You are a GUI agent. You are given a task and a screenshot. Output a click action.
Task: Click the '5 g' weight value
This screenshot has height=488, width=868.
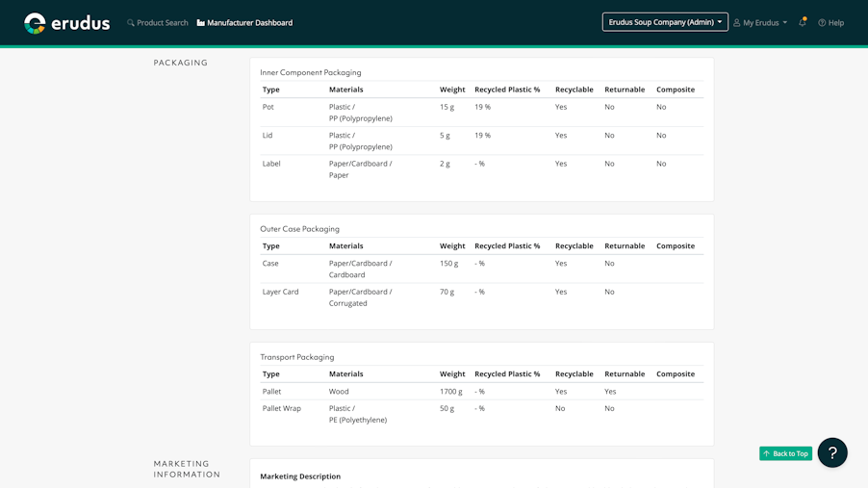tap(445, 135)
